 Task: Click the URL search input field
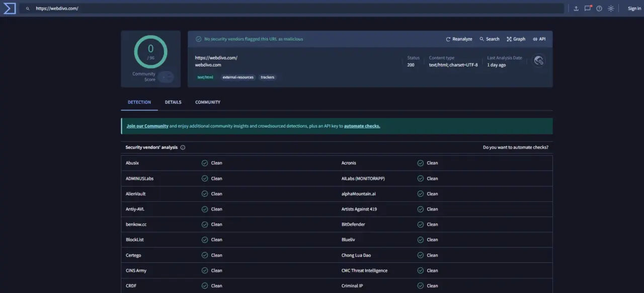[201, 8]
